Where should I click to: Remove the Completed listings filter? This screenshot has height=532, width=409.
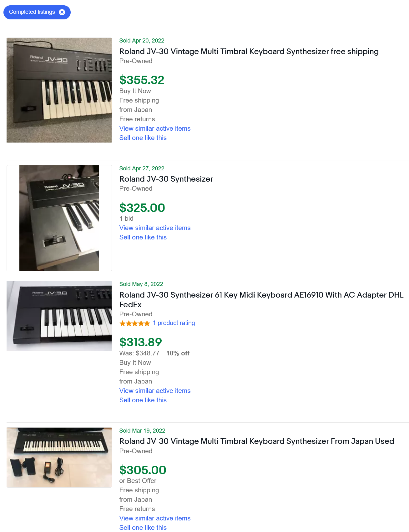point(62,12)
